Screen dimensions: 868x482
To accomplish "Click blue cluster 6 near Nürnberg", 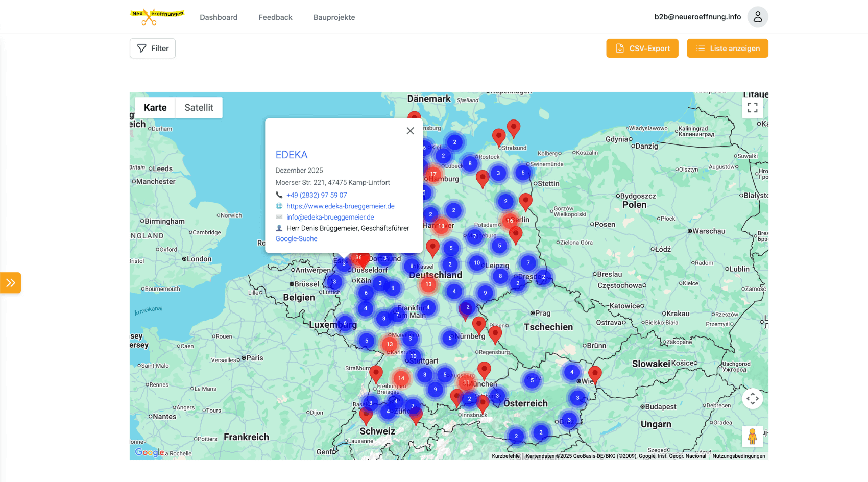I will [x=450, y=338].
